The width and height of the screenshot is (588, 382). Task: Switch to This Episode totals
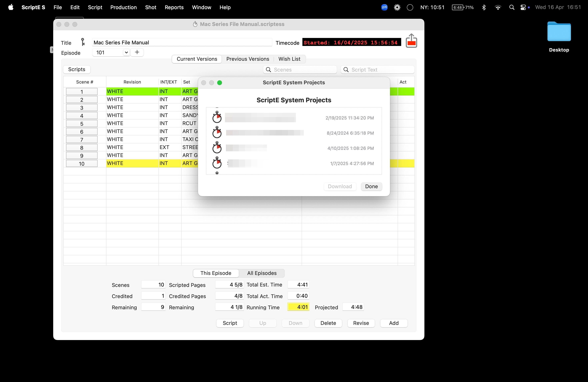pos(216,273)
